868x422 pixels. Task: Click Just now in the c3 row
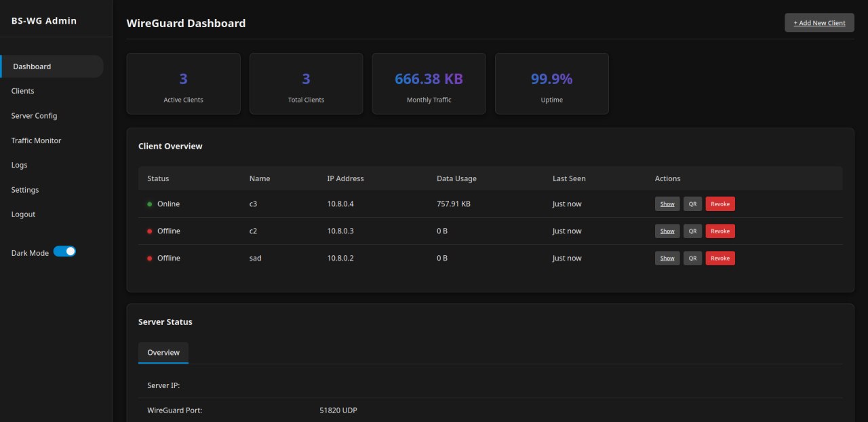point(567,204)
